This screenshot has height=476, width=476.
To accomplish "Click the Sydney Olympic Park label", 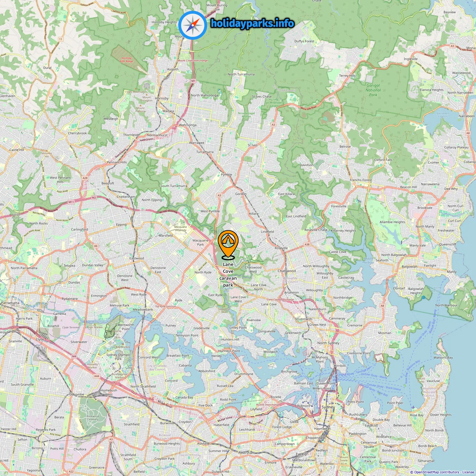I will [118, 357].
